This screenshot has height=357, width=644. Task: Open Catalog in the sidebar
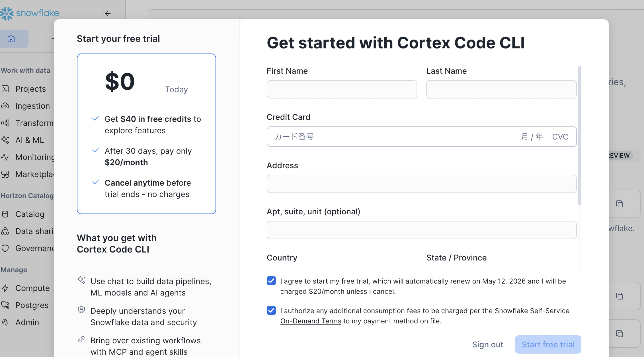[30, 214]
